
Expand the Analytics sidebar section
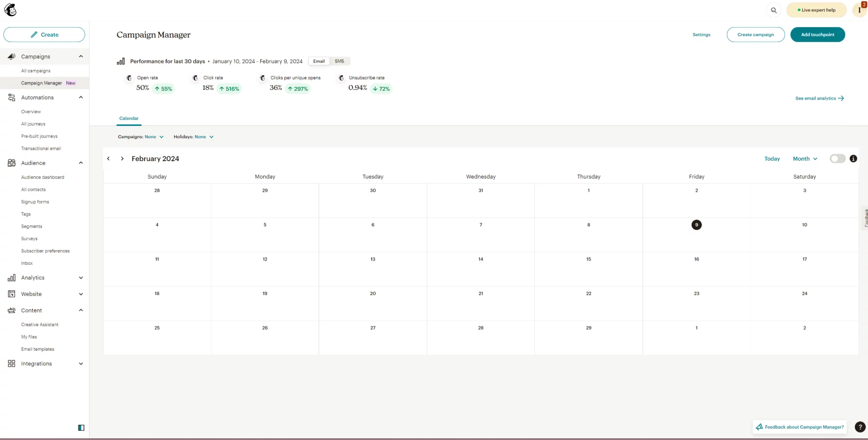(44, 278)
